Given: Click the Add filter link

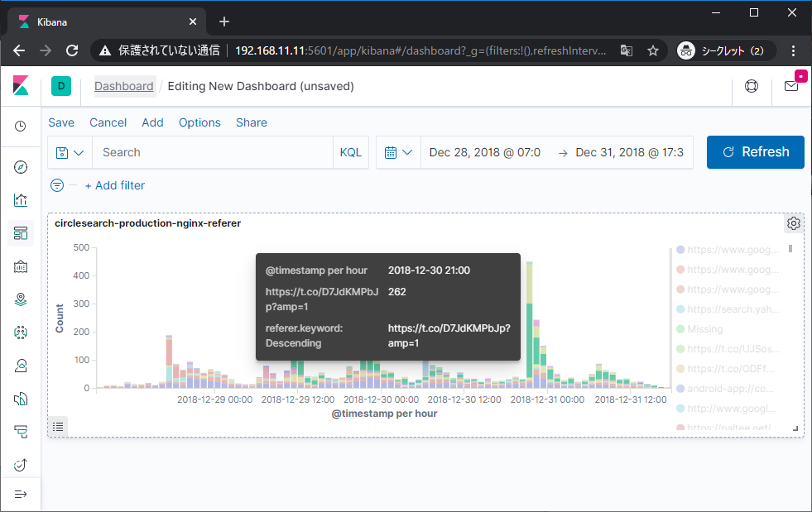Looking at the screenshot, I should 114,185.
